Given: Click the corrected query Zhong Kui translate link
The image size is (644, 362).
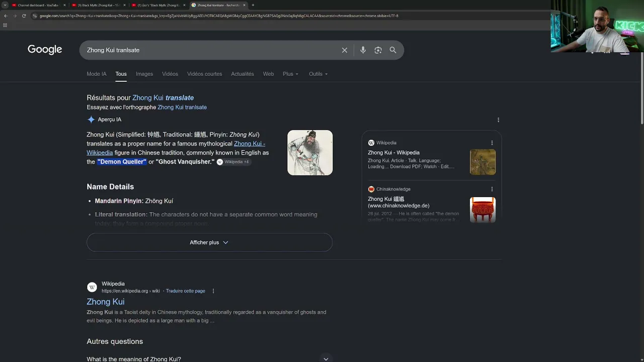Looking at the screenshot, I should 163,98.
